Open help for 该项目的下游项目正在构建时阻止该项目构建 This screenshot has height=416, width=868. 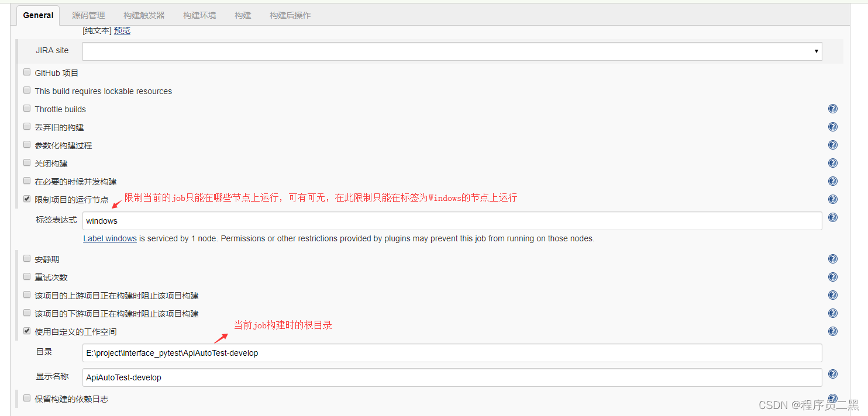coord(833,313)
